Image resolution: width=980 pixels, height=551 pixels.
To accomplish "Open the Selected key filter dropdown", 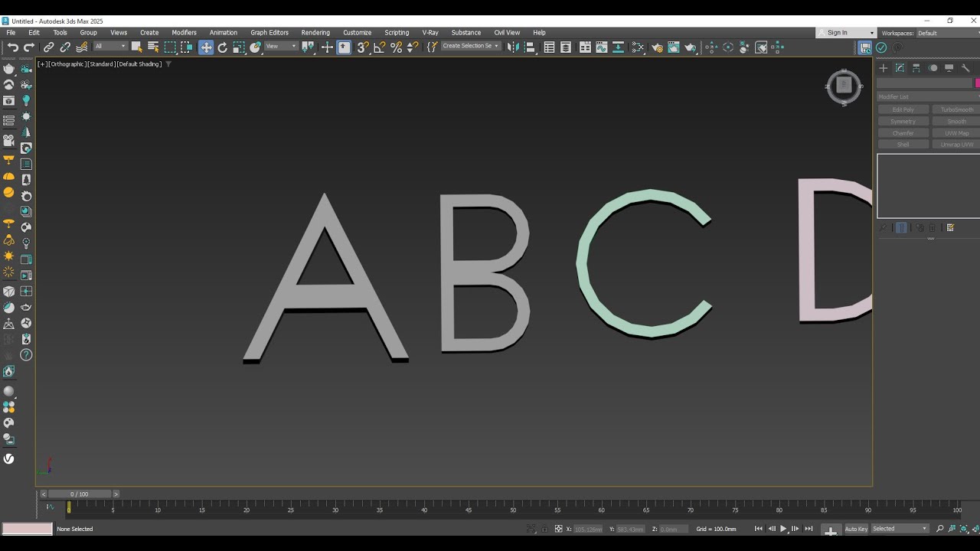I will point(900,529).
